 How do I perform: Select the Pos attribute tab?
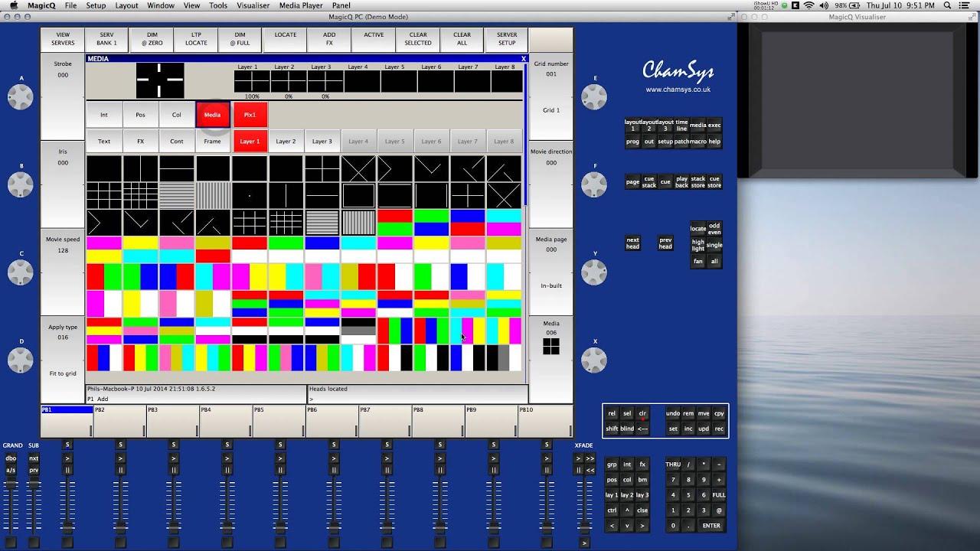tap(140, 115)
